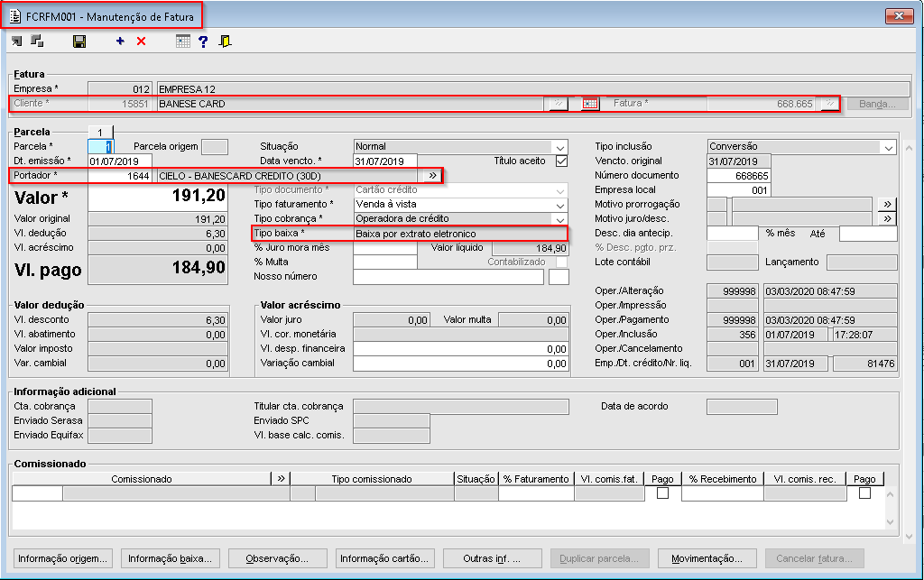Click the document icon in the title bar
Image resolution: width=924 pixels, height=580 pixels.
click(15, 16)
